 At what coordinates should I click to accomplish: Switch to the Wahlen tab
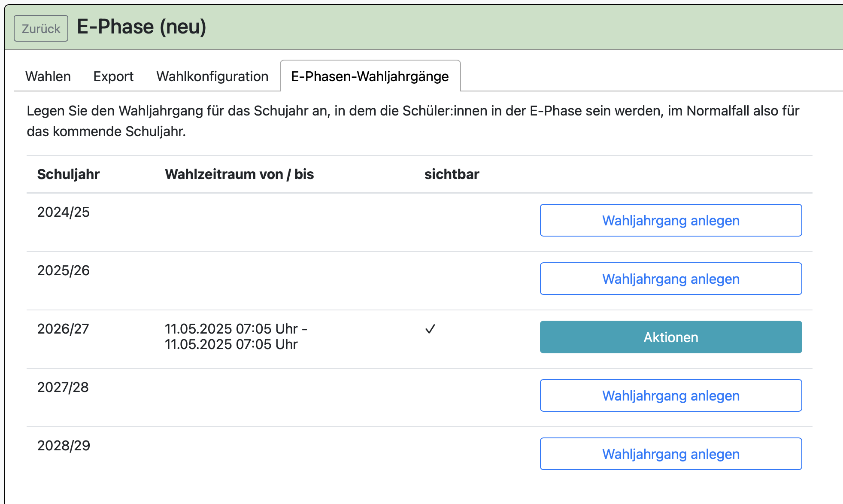pyautogui.click(x=48, y=76)
